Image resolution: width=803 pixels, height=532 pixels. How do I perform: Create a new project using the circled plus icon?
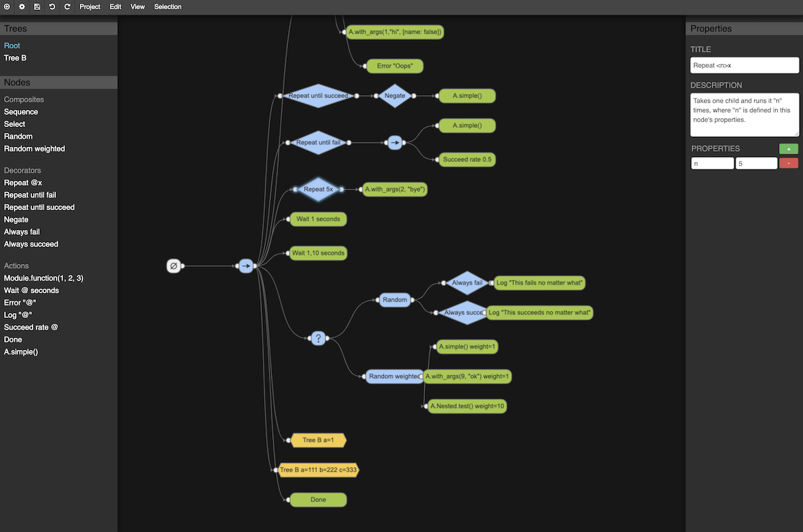(x=7, y=7)
